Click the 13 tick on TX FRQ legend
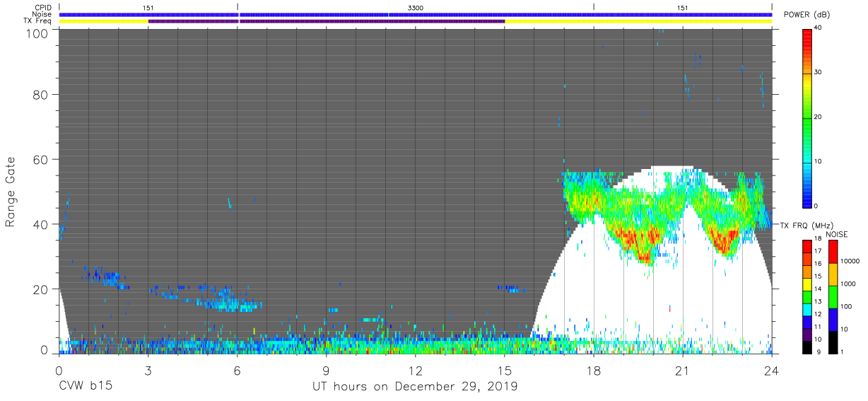The width and height of the screenshot is (868, 401). click(x=819, y=302)
